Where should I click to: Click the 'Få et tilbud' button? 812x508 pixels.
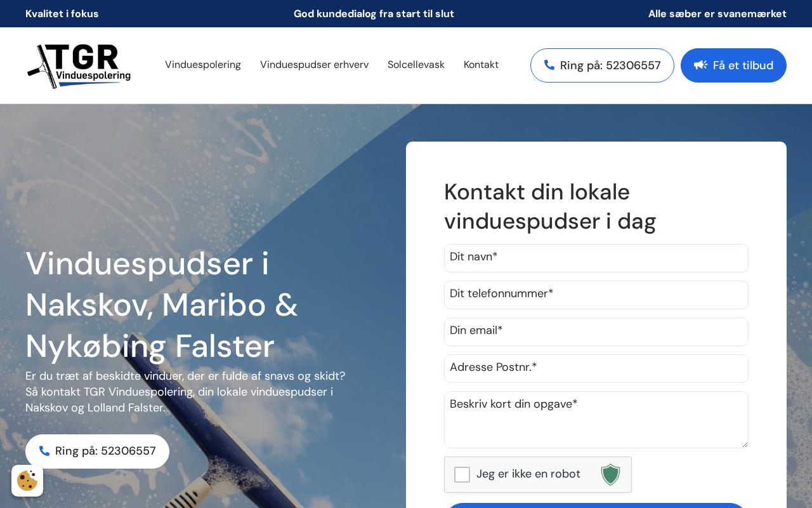(733, 65)
